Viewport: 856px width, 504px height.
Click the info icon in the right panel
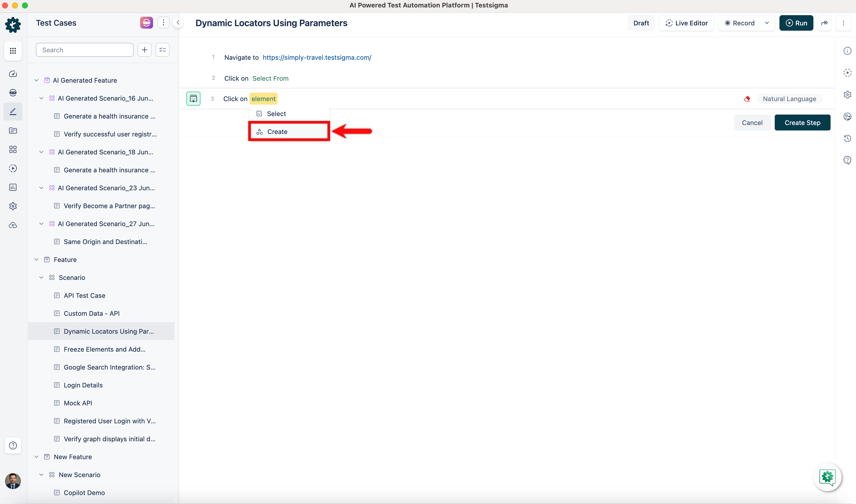pos(847,51)
